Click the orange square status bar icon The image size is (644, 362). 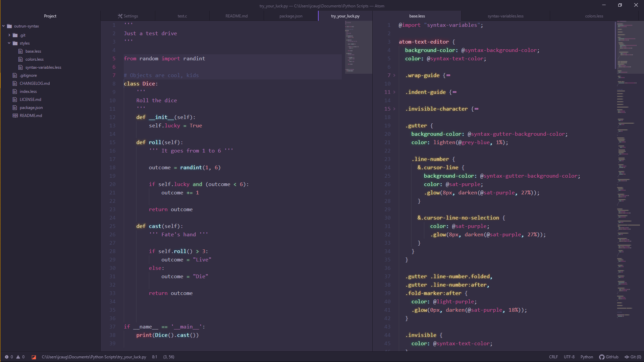coord(34,357)
